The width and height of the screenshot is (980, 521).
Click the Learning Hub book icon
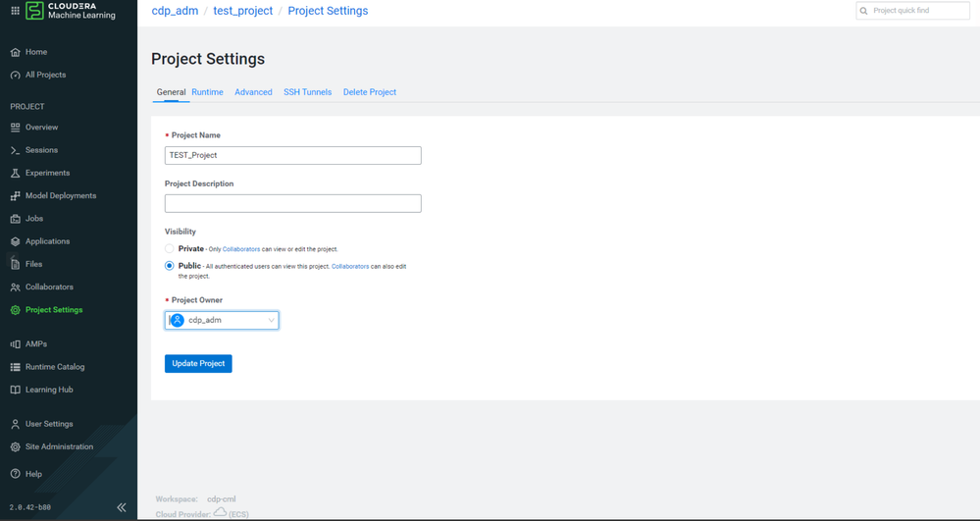click(x=16, y=390)
